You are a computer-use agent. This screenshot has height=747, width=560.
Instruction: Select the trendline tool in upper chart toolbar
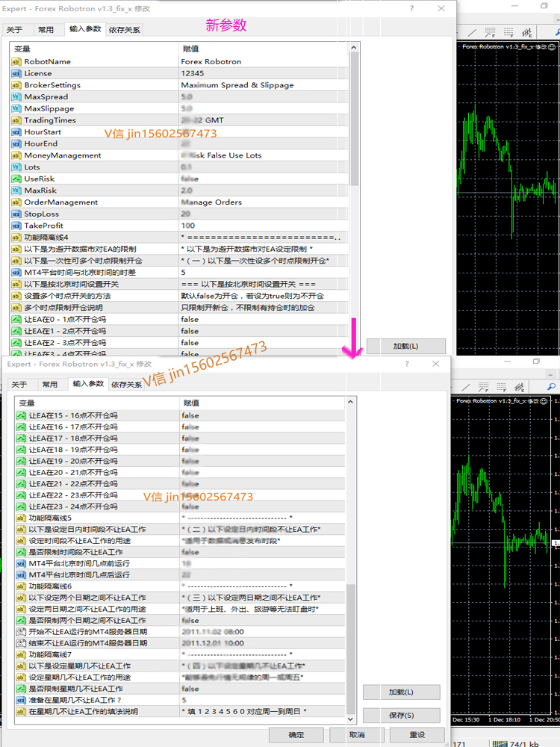472,33
